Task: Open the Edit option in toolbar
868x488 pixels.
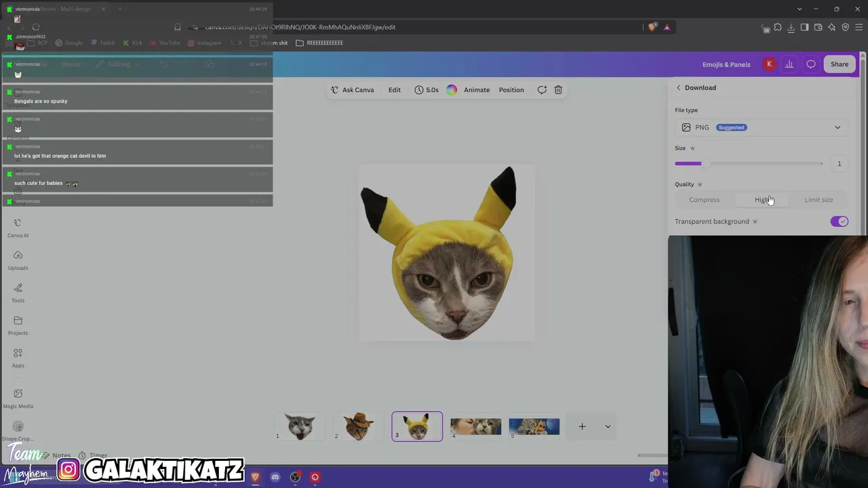Action: (394, 89)
